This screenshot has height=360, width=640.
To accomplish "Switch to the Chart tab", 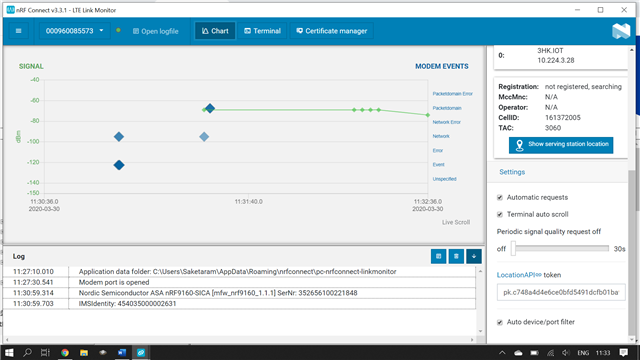I will click(x=215, y=31).
